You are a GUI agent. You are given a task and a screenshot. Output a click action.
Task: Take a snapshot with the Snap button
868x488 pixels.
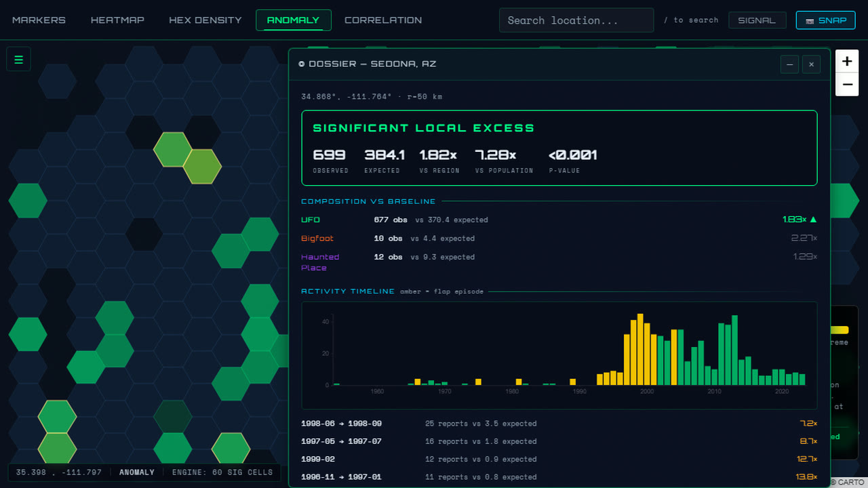(825, 20)
